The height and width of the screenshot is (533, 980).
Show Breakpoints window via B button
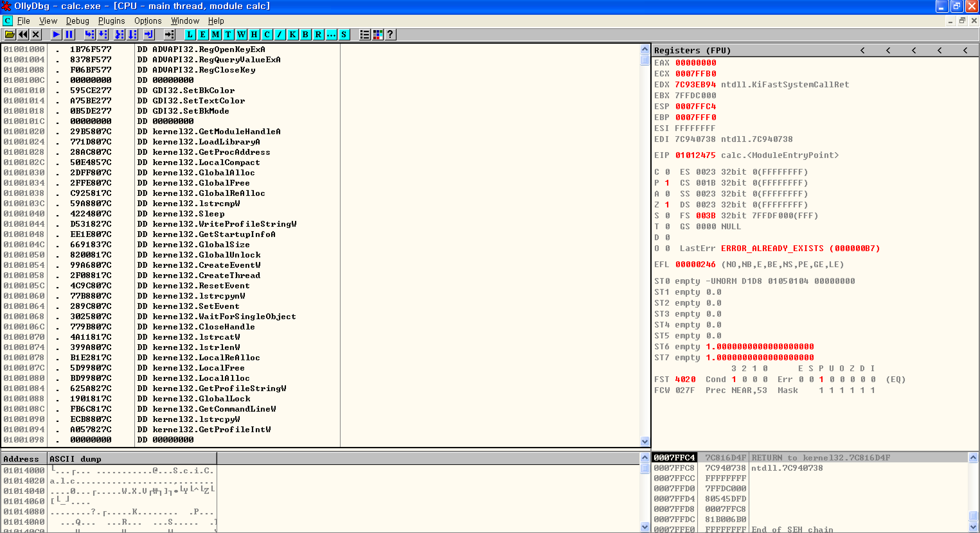coord(305,35)
